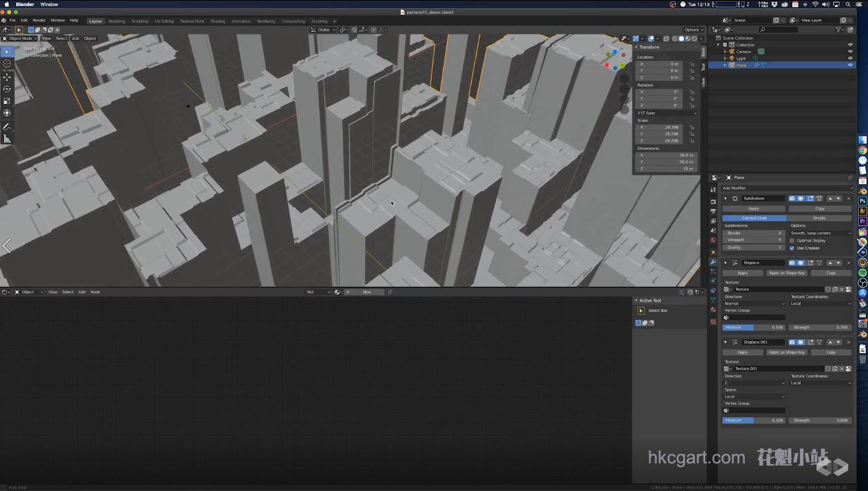Activate the Transform tool

coord(7,113)
